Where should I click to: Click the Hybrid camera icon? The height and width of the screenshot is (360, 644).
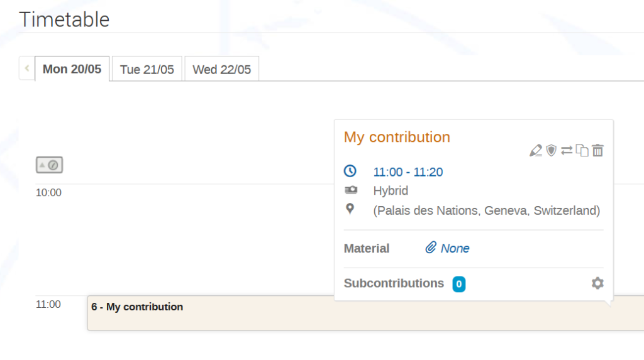pos(351,190)
